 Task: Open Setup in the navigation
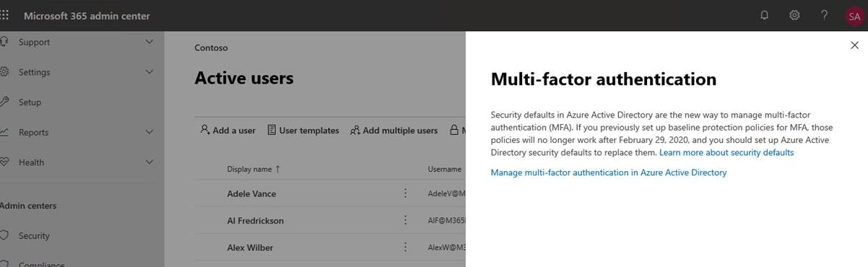30,102
